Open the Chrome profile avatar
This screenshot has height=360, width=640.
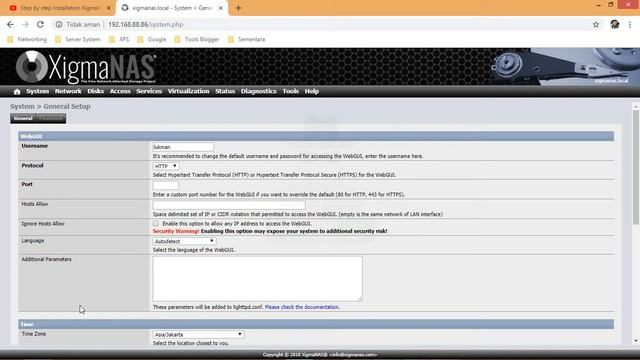click(615, 24)
